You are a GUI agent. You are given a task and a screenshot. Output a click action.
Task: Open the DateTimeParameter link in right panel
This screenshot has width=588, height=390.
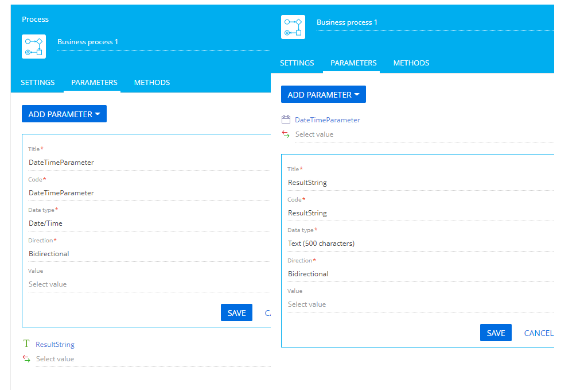[x=328, y=119]
